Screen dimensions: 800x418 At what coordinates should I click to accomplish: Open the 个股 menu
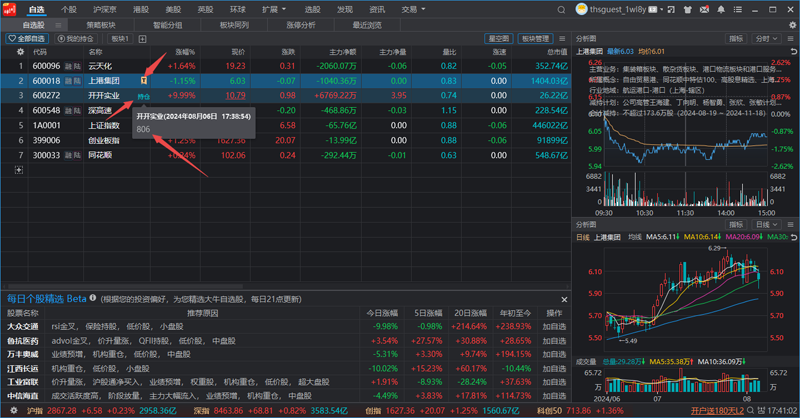click(x=68, y=9)
